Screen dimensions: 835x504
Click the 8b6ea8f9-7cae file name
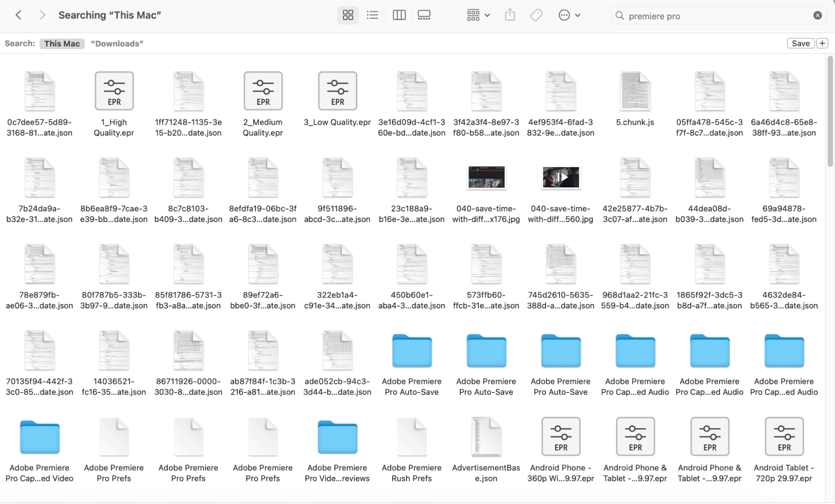point(114,214)
